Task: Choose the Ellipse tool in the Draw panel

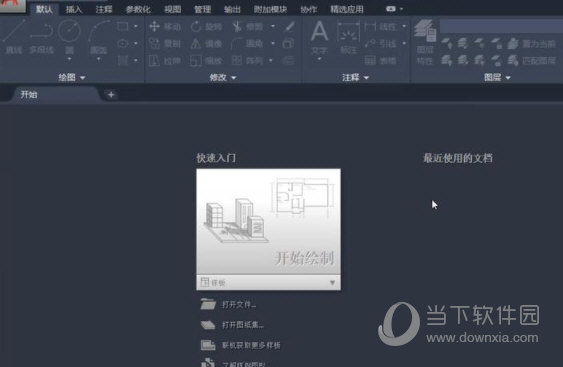Action: (123, 43)
